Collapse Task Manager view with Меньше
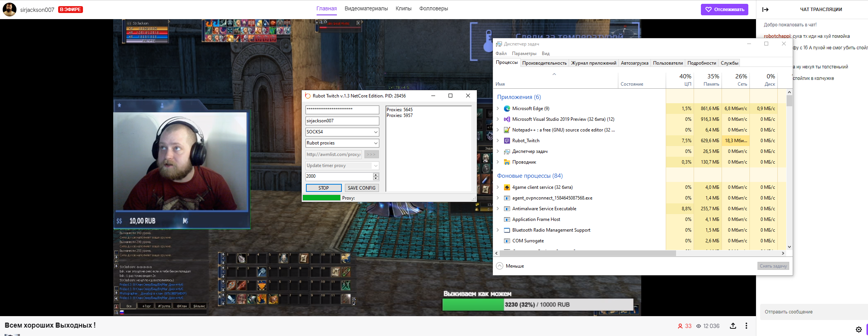The height and width of the screenshot is (336, 868). point(510,266)
